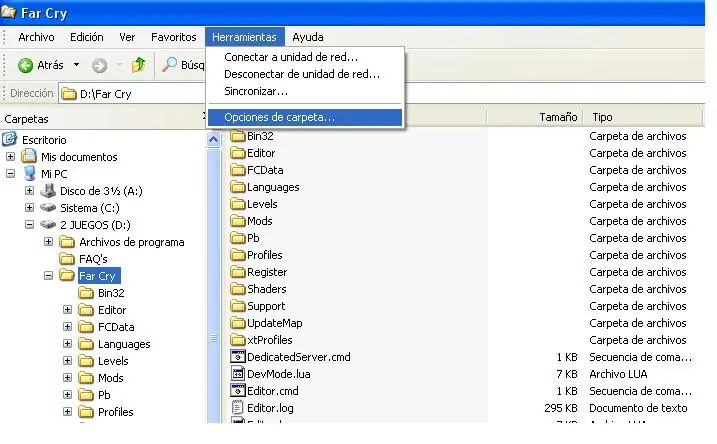Open the Favoritos menu
Image resolution: width=717 pixels, height=444 pixels.
[173, 37]
